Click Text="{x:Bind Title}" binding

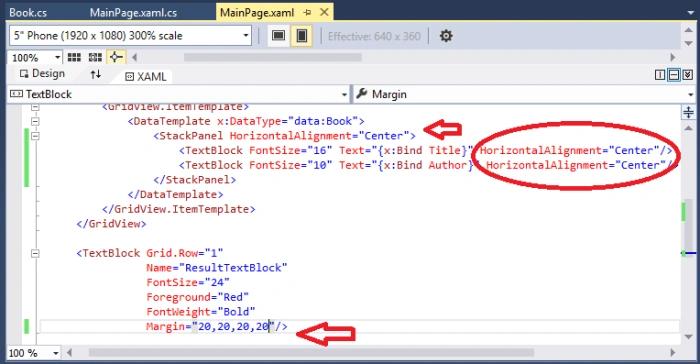click(x=406, y=151)
